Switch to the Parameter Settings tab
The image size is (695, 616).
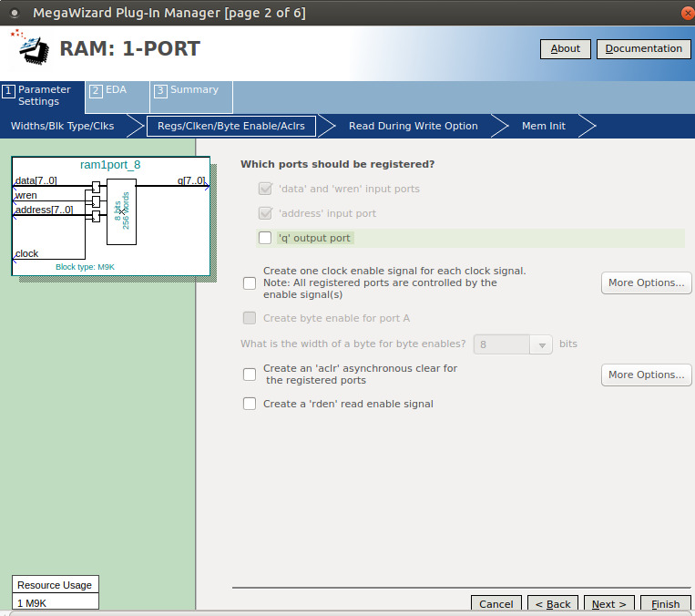click(43, 96)
